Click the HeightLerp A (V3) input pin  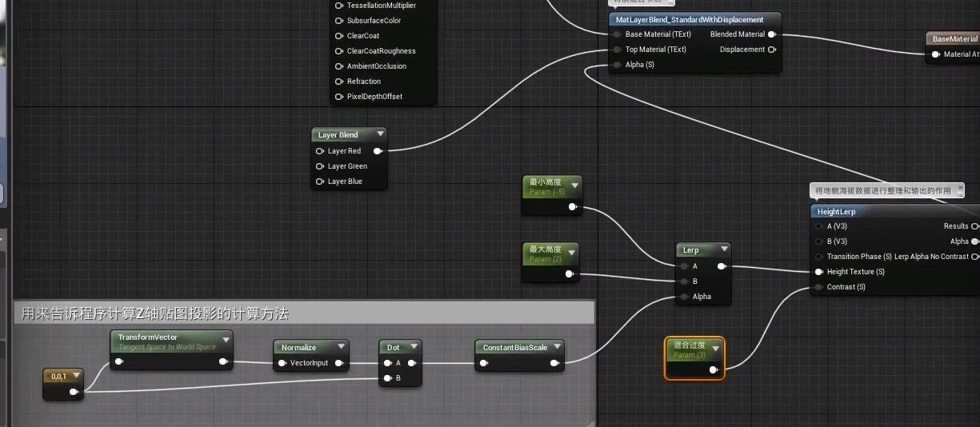tap(818, 226)
